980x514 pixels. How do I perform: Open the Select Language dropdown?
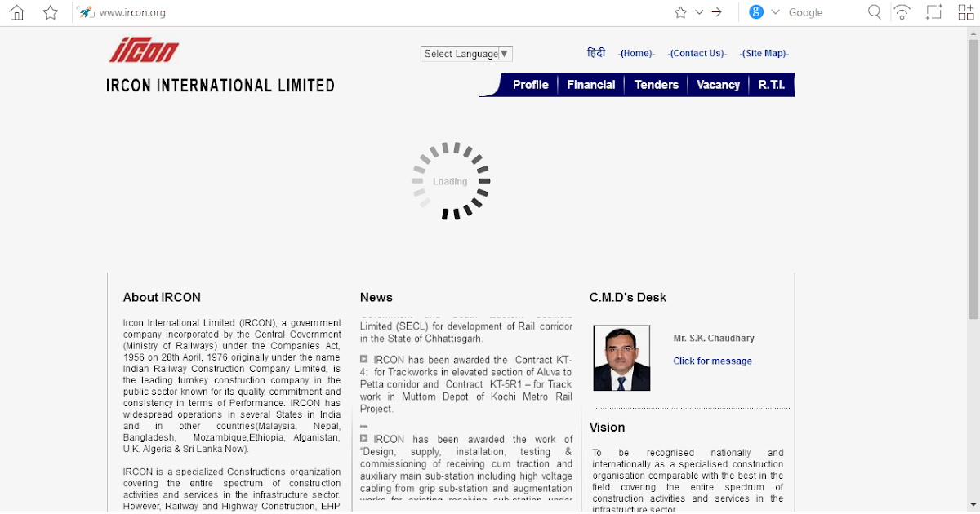[x=465, y=53]
